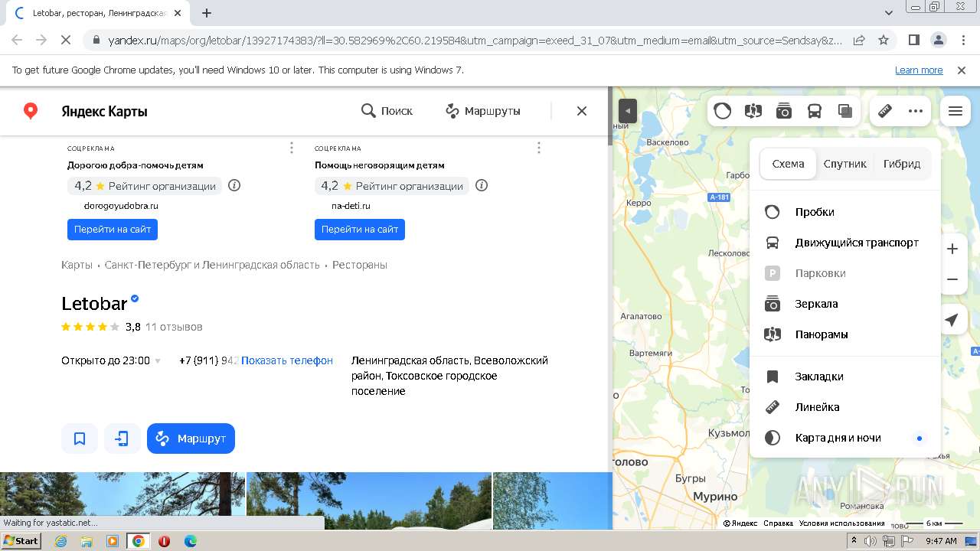Open the volume control in the system tray
The image size is (980, 551).
tap(871, 541)
